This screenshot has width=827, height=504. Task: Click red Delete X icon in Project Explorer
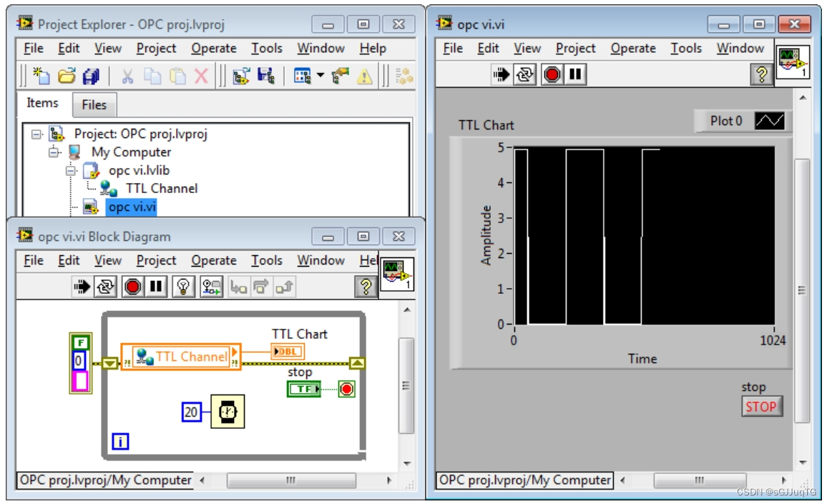(201, 76)
